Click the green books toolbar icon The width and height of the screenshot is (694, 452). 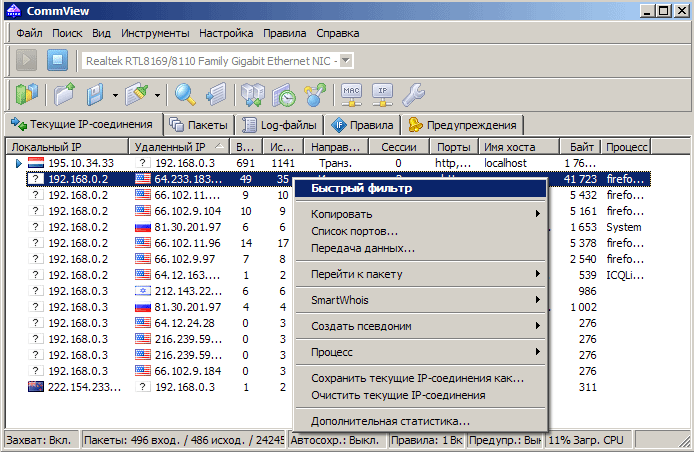coord(27,94)
